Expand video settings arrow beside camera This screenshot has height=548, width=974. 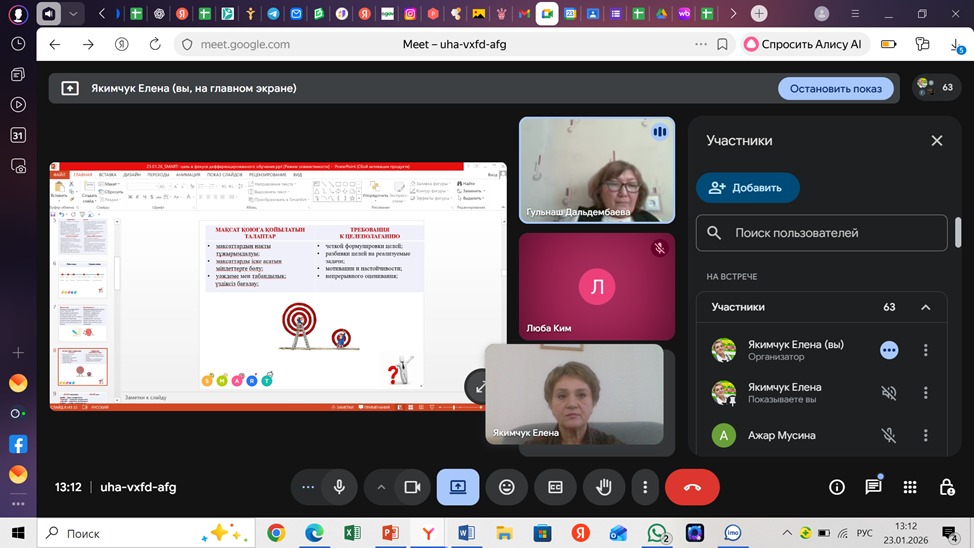click(x=381, y=487)
